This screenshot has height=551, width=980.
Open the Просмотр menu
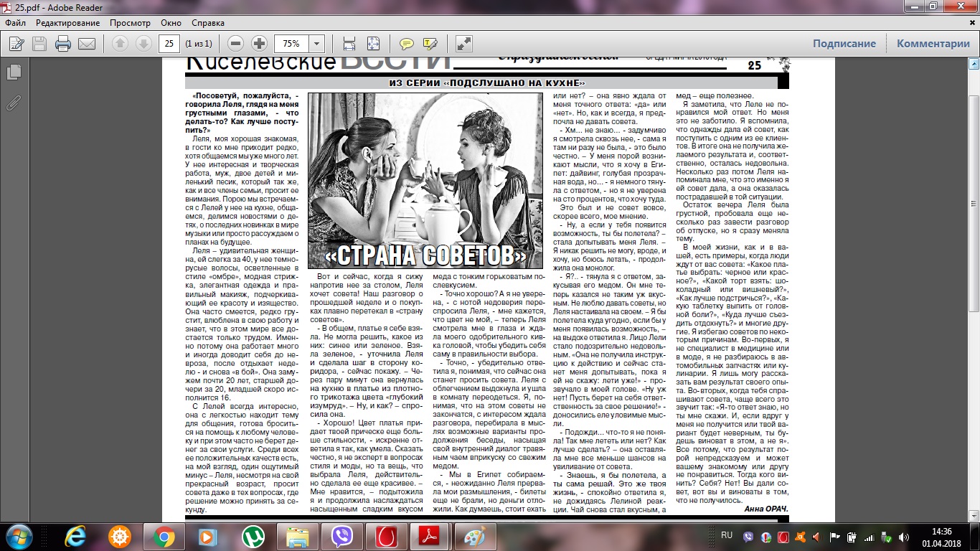click(x=131, y=22)
